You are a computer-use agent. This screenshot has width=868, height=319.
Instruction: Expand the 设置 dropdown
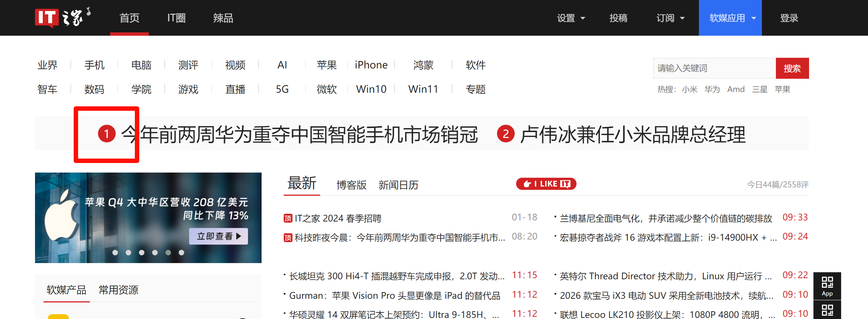coord(571,18)
